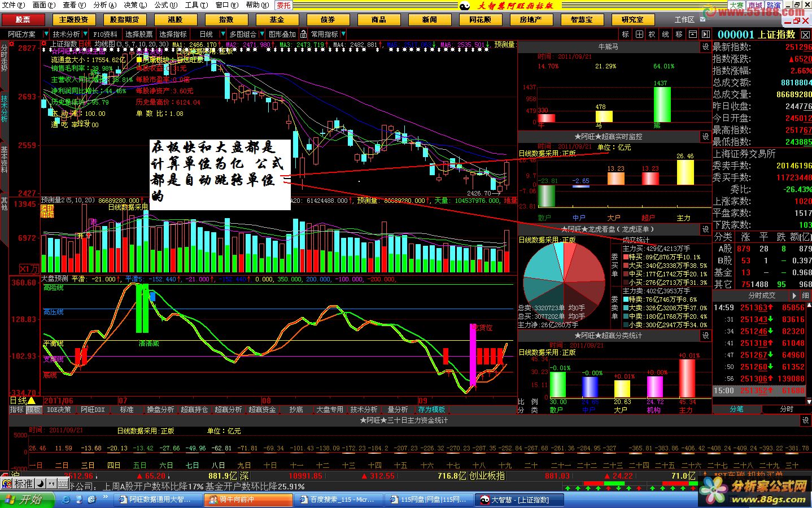Open the 分析 (Analysis) menu
Screen dimensions: 812x508
pos(104,5)
